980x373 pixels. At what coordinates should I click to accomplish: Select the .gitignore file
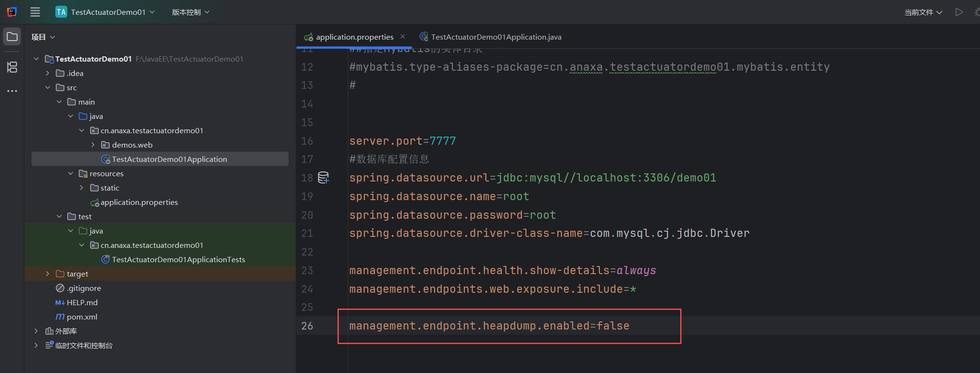point(160,288)
